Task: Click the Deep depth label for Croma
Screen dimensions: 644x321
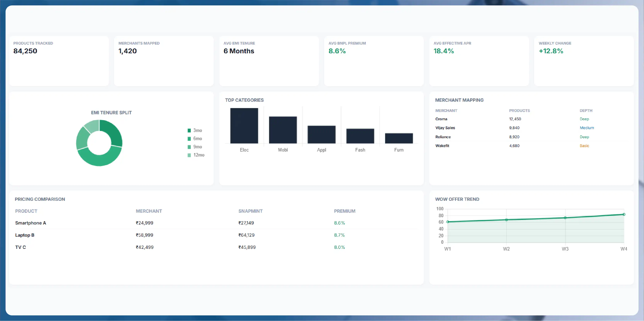Action: (x=584, y=119)
